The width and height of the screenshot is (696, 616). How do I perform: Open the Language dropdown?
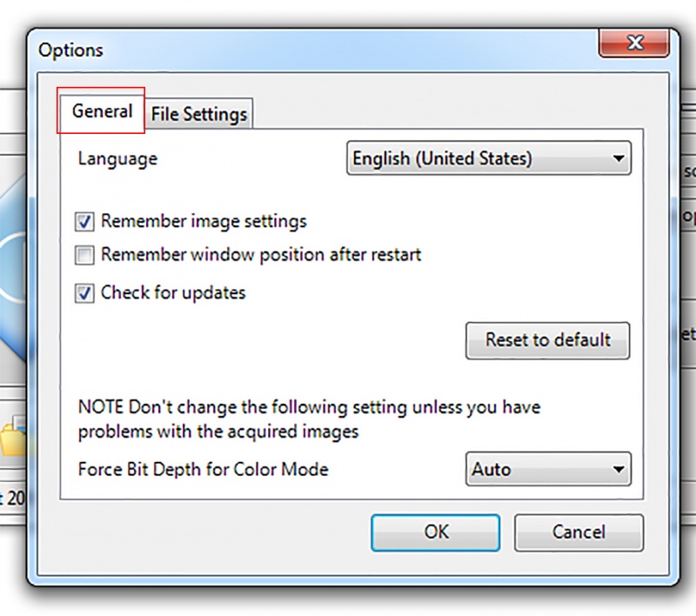[x=488, y=159]
